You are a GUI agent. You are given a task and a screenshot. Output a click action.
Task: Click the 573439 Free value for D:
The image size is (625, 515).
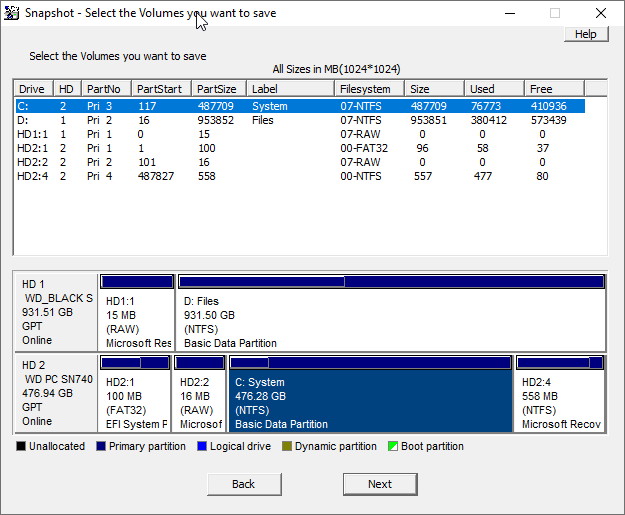[x=548, y=120]
